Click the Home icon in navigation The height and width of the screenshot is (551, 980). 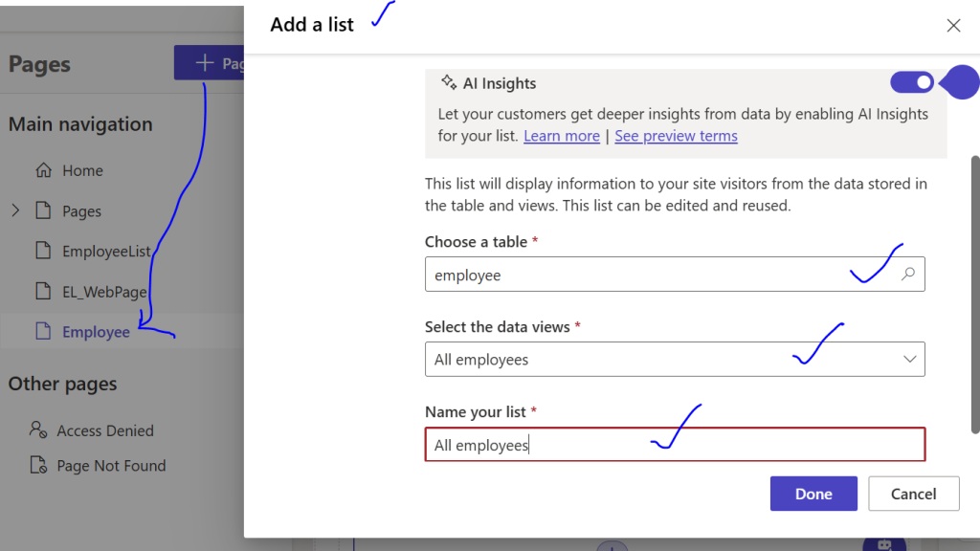43,170
